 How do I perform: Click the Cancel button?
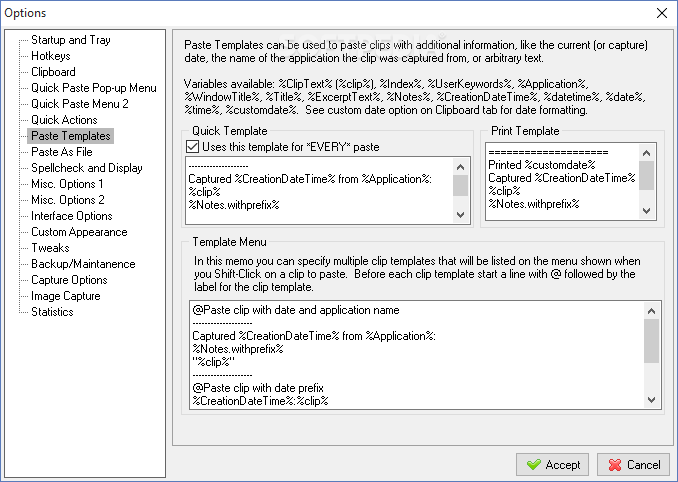(633, 465)
